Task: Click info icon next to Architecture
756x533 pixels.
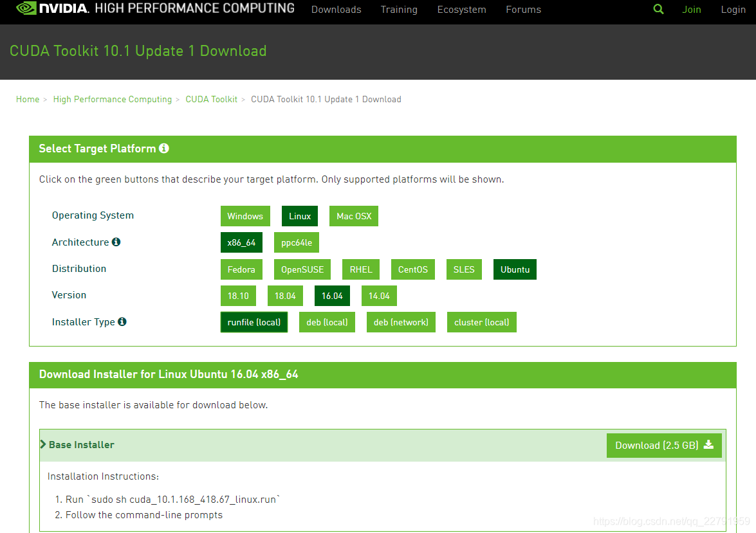Action: tap(116, 242)
